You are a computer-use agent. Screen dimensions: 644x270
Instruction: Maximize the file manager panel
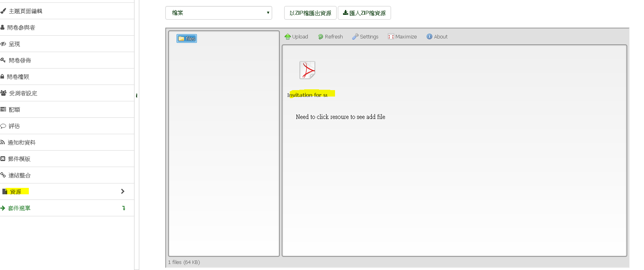402,37
